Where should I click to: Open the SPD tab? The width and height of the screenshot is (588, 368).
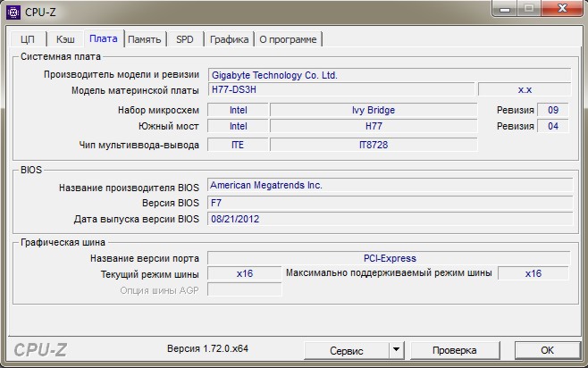[185, 39]
